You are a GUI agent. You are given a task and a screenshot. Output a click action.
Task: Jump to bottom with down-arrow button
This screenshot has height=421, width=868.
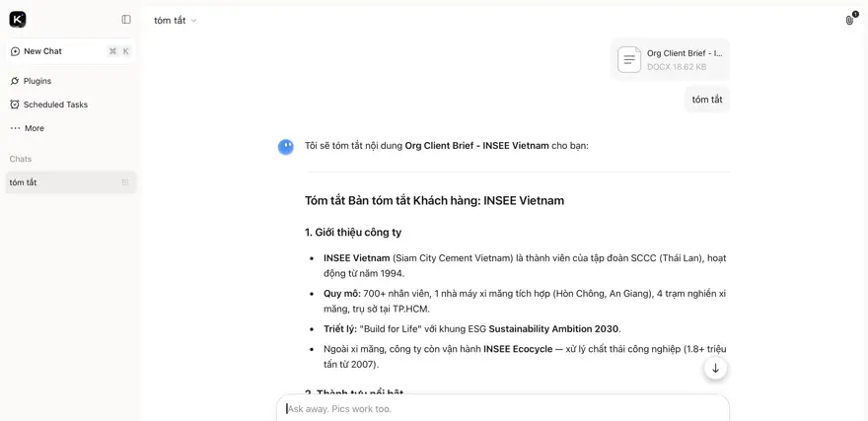coord(715,369)
